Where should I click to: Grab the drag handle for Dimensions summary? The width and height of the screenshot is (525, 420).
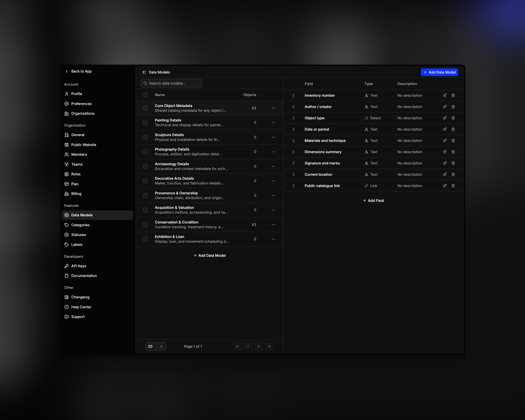(x=293, y=152)
